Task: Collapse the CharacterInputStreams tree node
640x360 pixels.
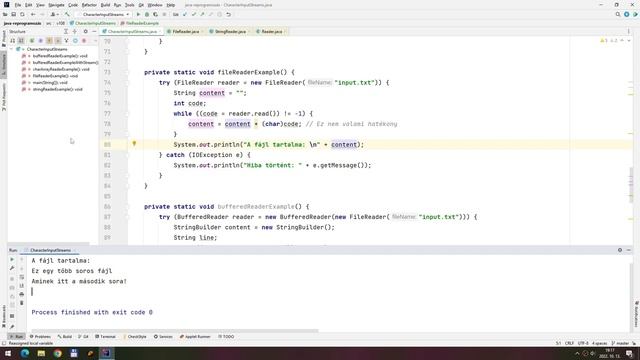Action: tap(11, 49)
